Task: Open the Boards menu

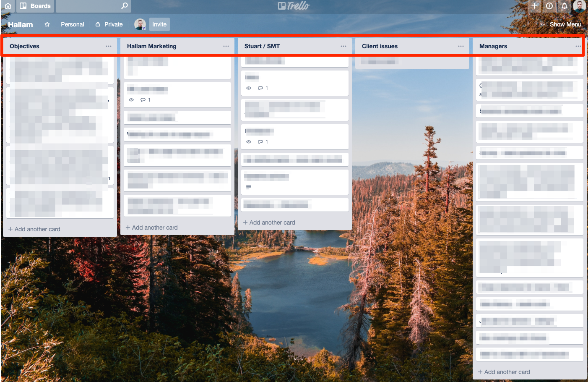Action: point(35,6)
